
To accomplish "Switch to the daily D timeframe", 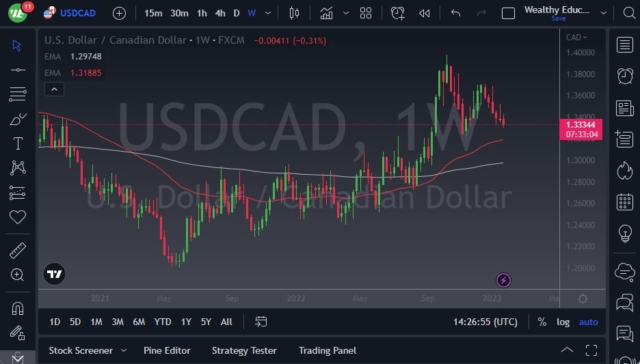I will click(237, 14).
